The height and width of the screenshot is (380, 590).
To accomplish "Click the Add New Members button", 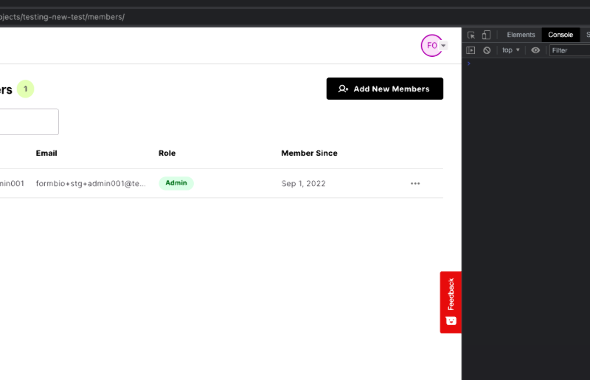I will pos(385,89).
